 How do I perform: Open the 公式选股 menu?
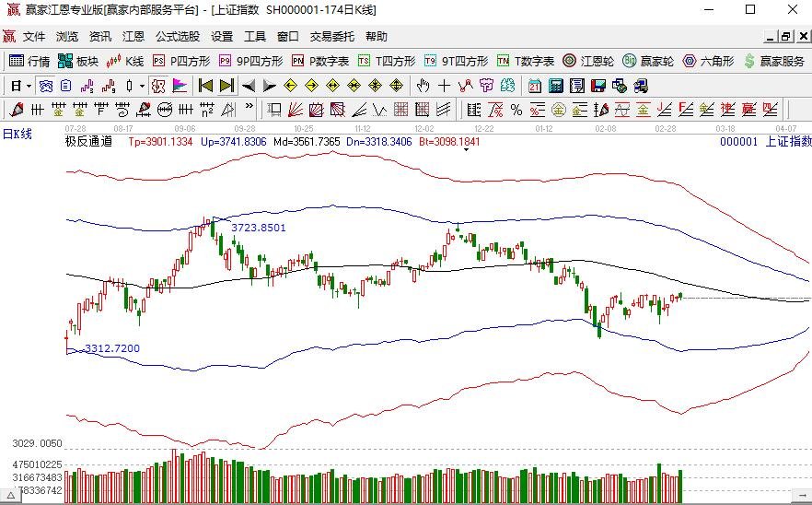[x=178, y=36]
